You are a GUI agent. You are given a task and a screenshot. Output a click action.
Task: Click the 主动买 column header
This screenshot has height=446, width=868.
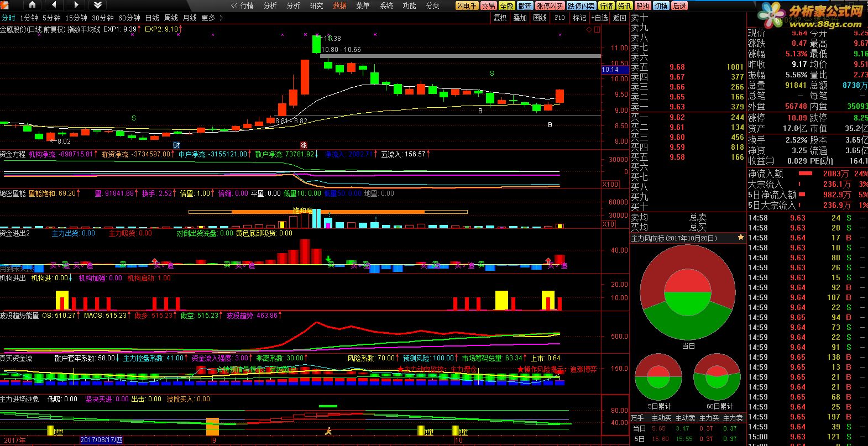pyautogui.click(x=661, y=418)
